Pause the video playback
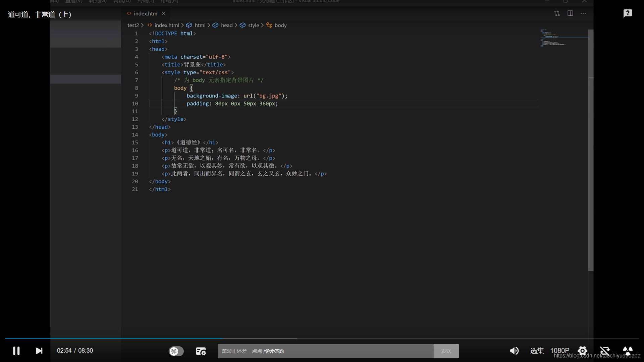The width and height of the screenshot is (644, 362). 16,351
